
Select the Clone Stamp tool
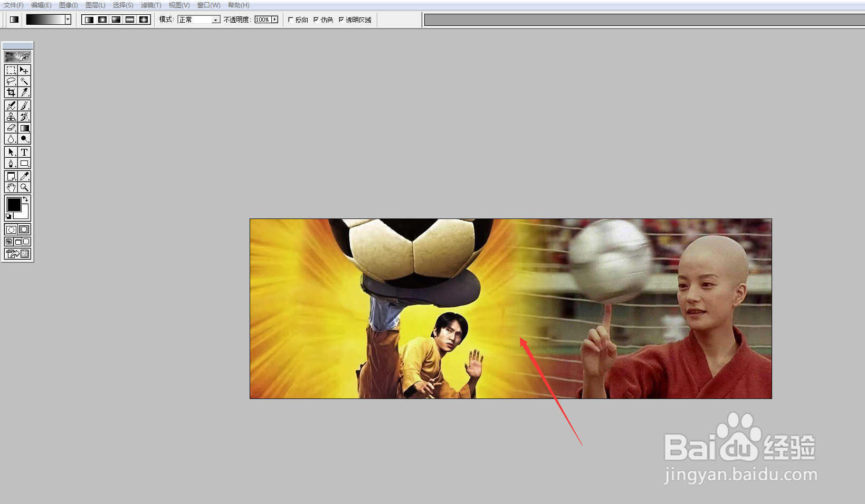tap(11, 117)
